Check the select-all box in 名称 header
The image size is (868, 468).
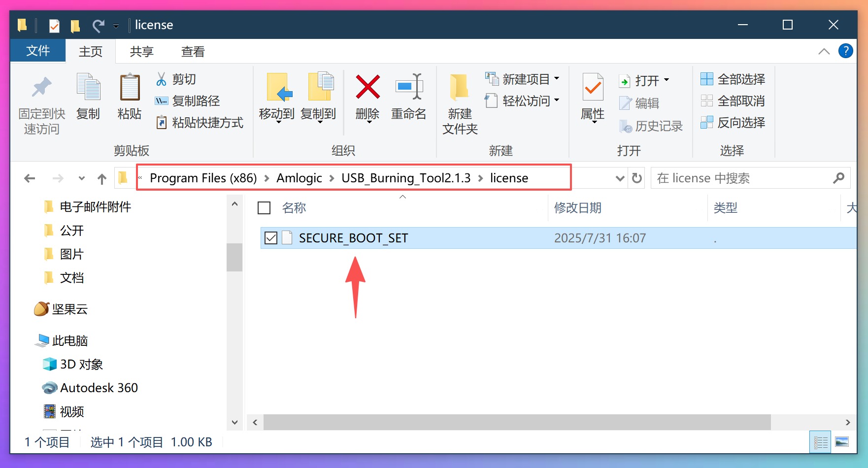[264, 207]
